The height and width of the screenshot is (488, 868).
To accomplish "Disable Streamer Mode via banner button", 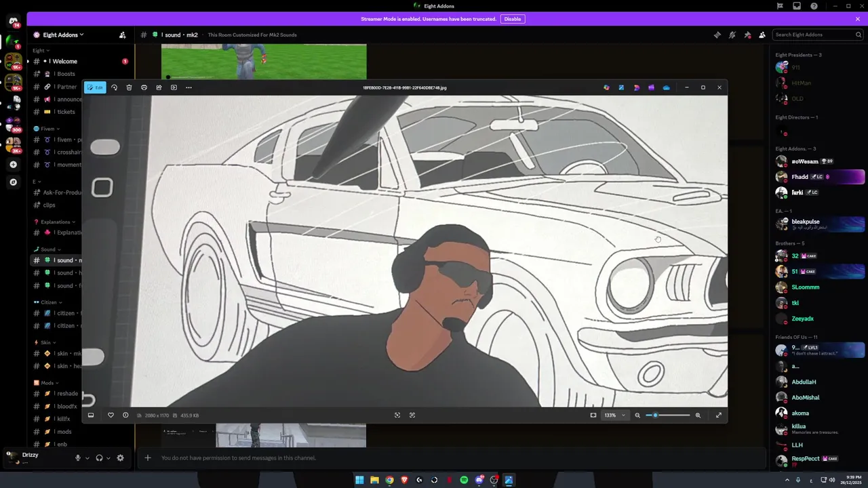I will pos(513,19).
